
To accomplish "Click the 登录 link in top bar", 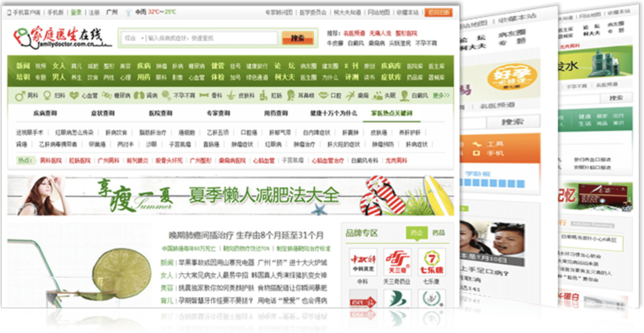I will coord(76,12).
